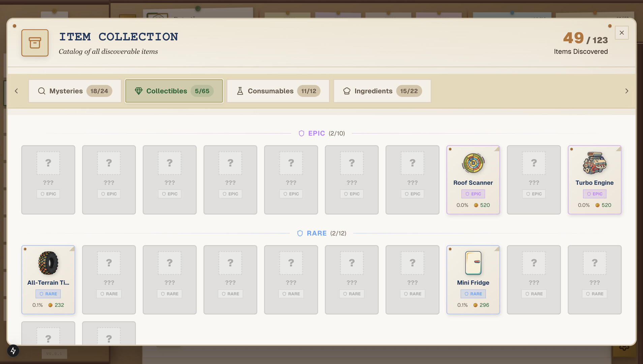Click the RARE badge under All-Terrain Tire
The height and width of the screenshot is (364, 643).
(x=48, y=294)
